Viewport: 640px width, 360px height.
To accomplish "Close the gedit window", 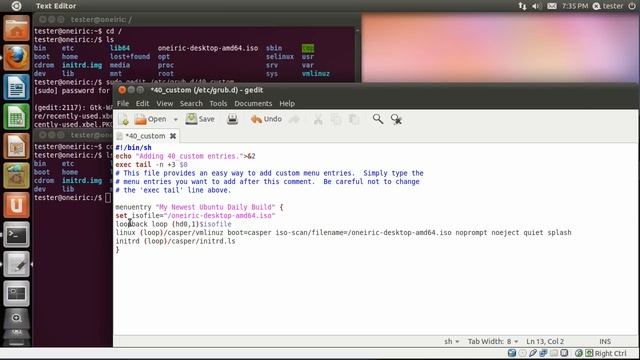I will click(x=122, y=90).
